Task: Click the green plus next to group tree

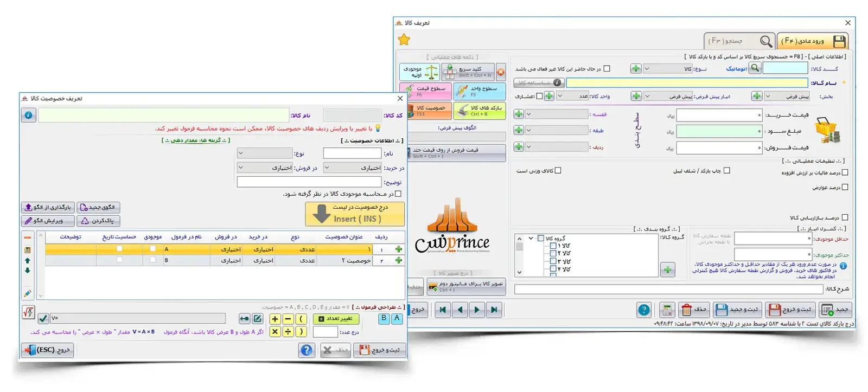Action: tap(667, 269)
